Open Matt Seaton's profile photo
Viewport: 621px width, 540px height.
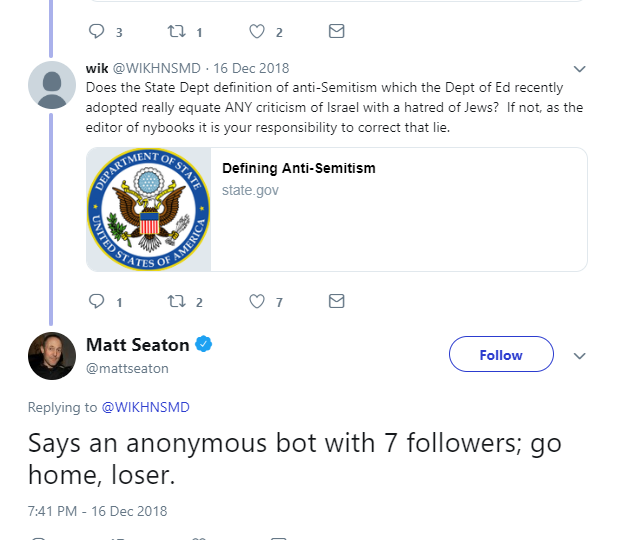pos(52,356)
